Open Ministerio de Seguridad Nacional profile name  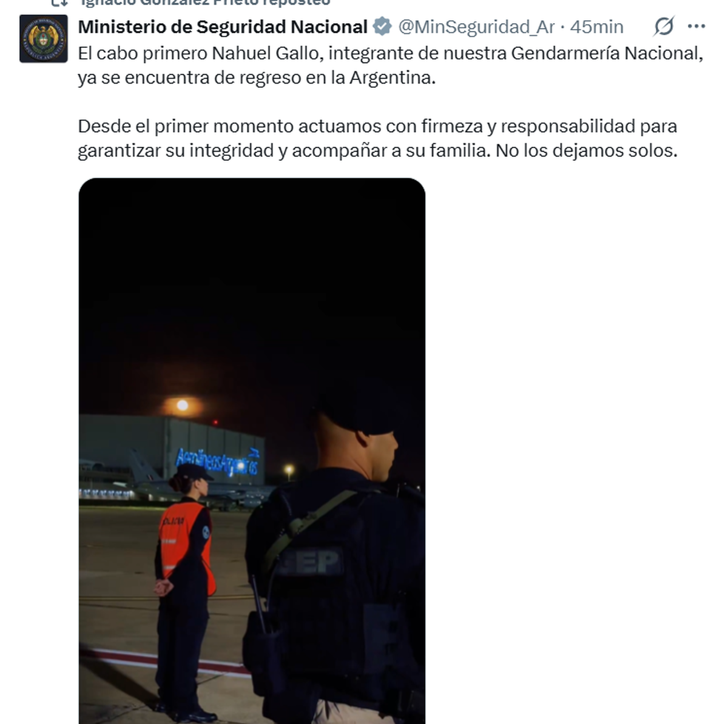pos(223,27)
